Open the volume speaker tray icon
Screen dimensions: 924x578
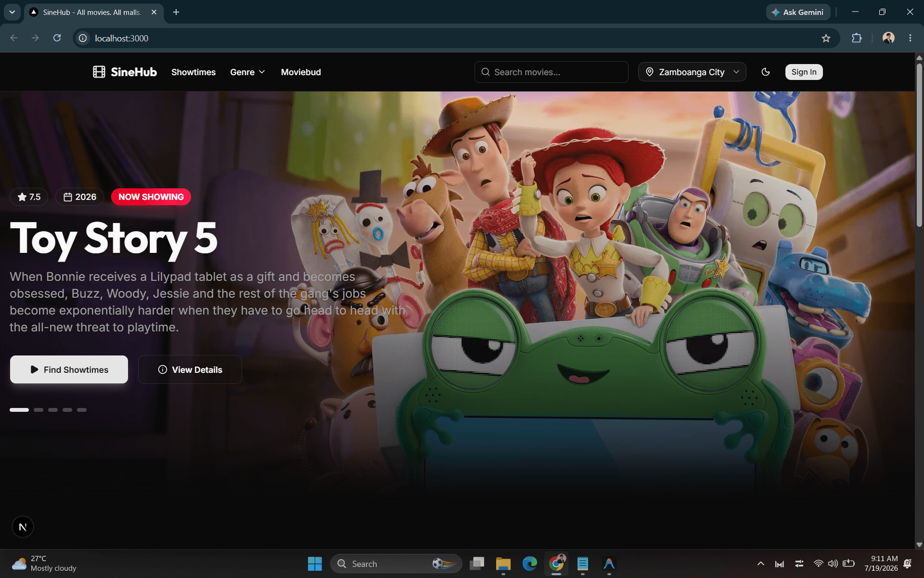click(833, 564)
